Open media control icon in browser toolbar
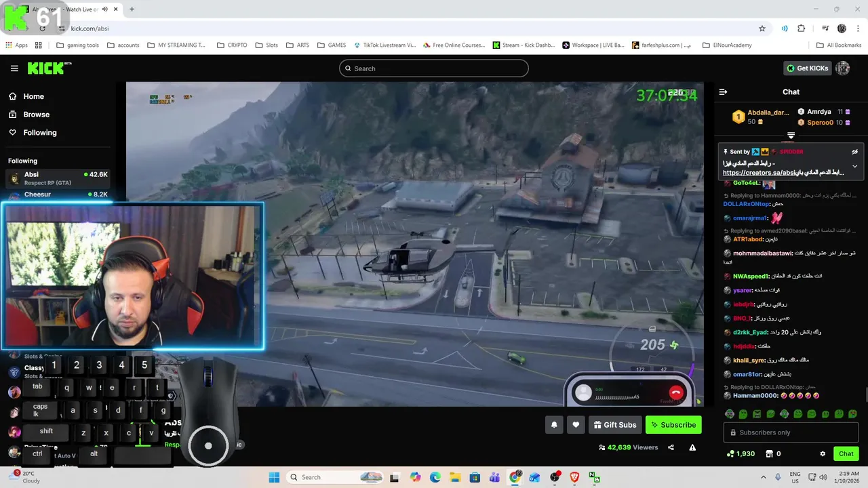The width and height of the screenshot is (868, 488). pyautogui.click(x=825, y=28)
